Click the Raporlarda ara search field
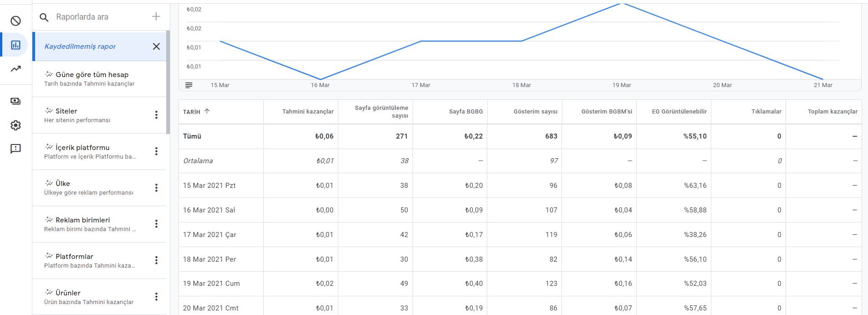The width and height of the screenshot is (868, 315). 101,17
